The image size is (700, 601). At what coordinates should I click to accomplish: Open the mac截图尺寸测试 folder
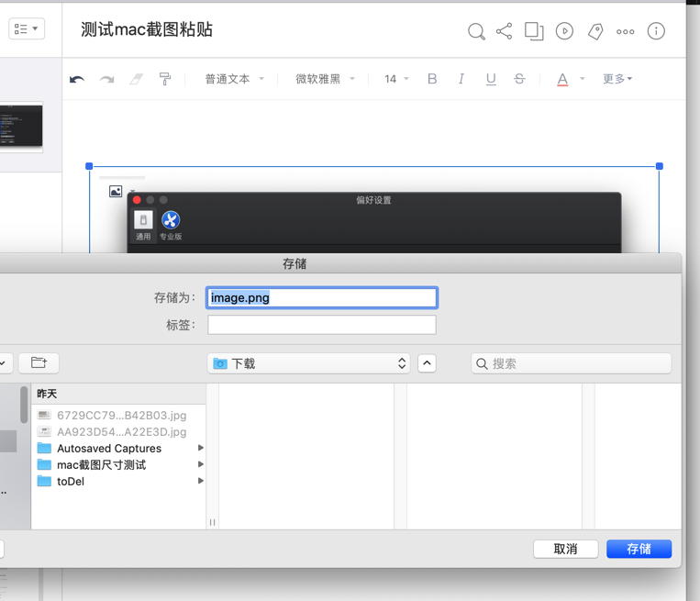coord(118,465)
